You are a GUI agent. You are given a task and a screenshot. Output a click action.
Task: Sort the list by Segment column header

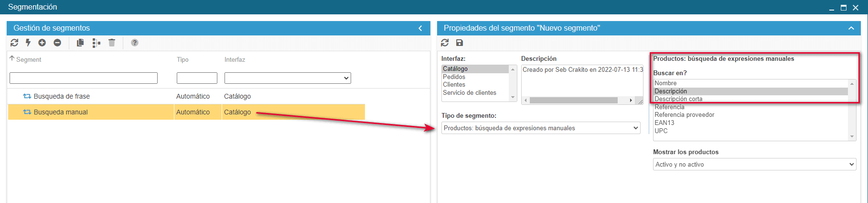pos(29,59)
